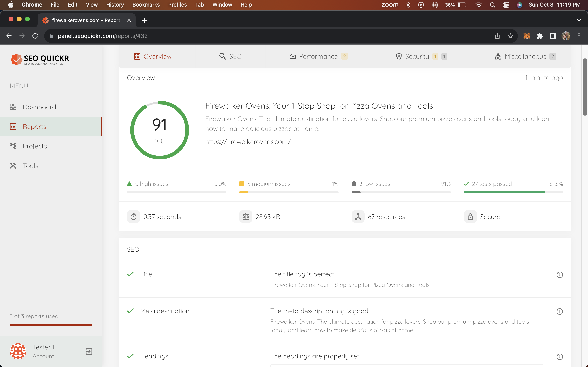588x367 pixels.
Task: Open the Bookmarks menu in menu bar
Action: click(x=146, y=5)
